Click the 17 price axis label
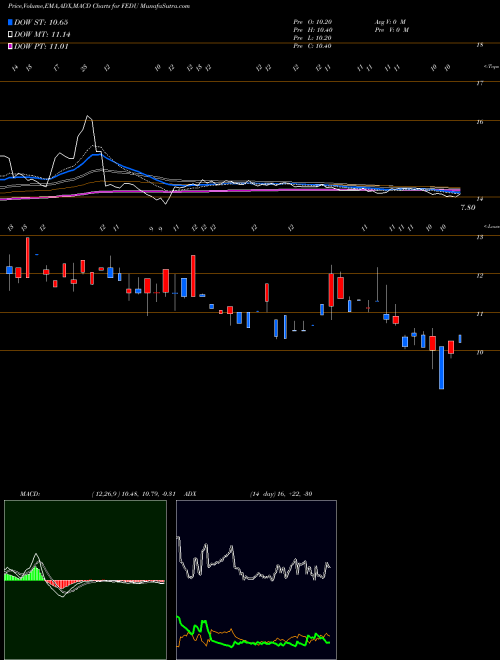 pos(479,83)
